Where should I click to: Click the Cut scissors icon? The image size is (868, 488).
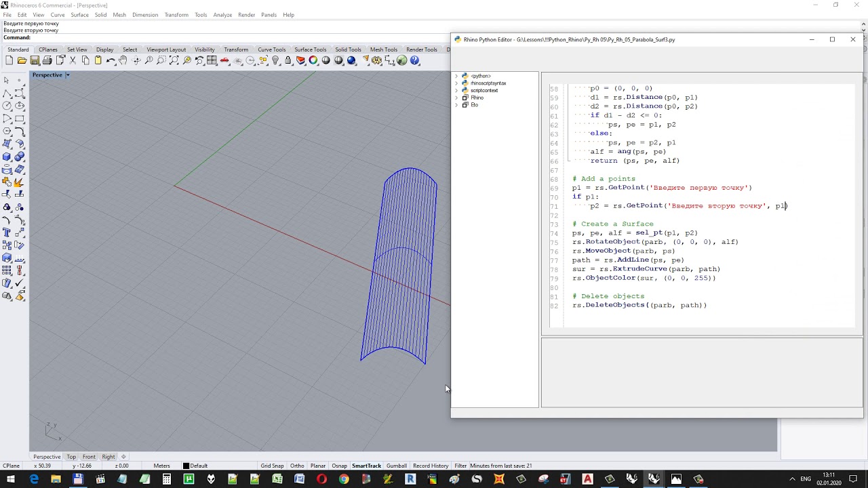point(73,60)
